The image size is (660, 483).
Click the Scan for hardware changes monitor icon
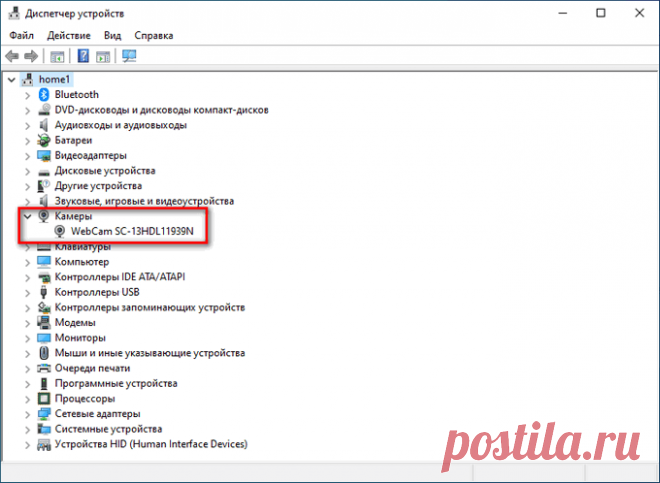[x=129, y=56]
